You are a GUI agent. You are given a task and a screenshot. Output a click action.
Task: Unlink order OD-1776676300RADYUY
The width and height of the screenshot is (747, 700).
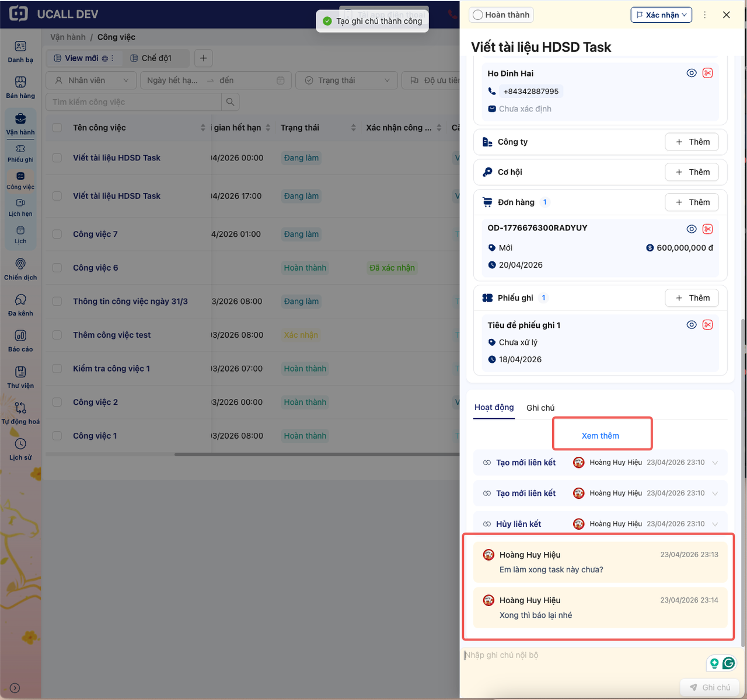click(707, 229)
